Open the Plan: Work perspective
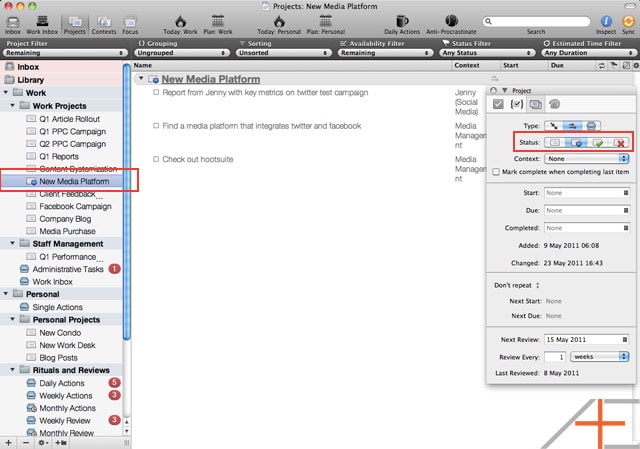 (x=218, y=25)
